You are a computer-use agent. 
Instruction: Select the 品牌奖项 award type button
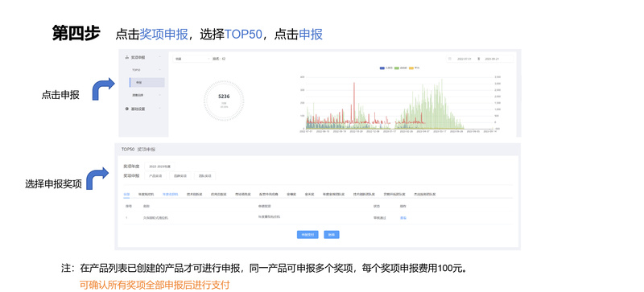pos(180,176)
